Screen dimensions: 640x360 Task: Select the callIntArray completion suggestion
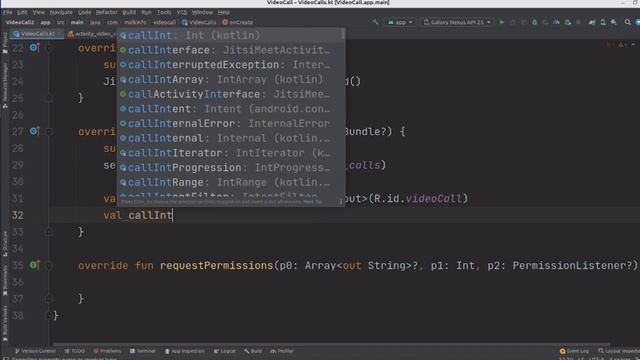[x=229, y=79]
